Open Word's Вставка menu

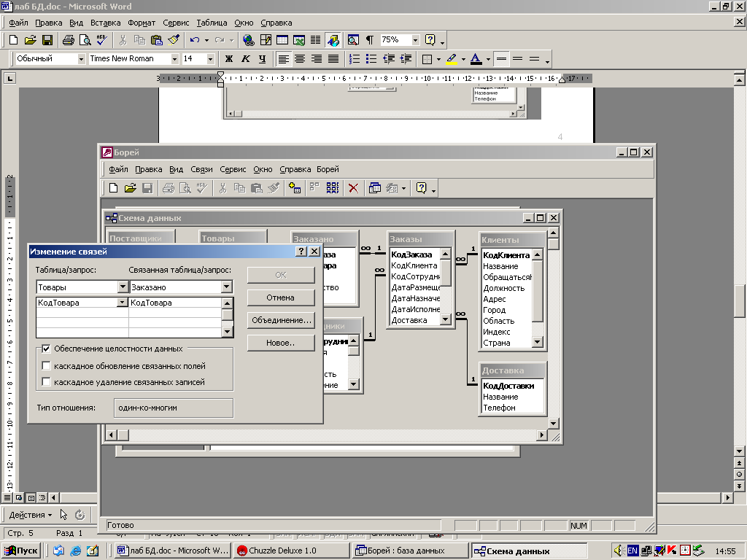105,23
